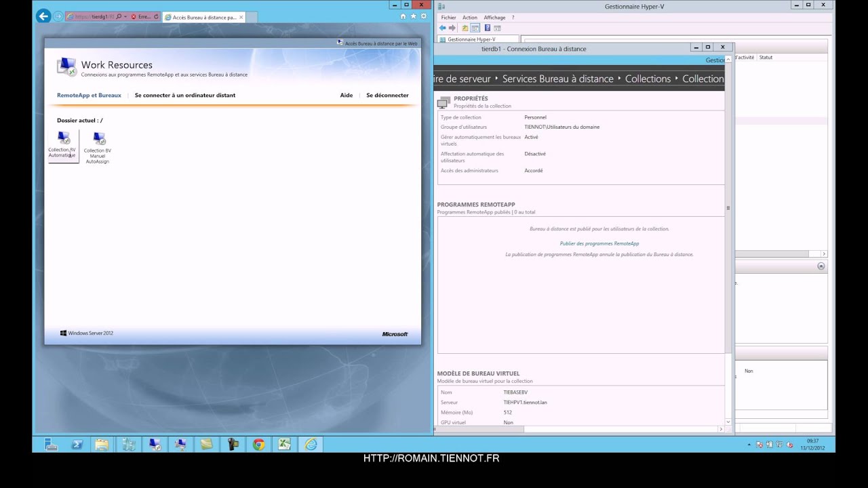Click the first Collections breadcrumb entry
The width and height of the screenshot is (868, 488).
tap(648, 79)
